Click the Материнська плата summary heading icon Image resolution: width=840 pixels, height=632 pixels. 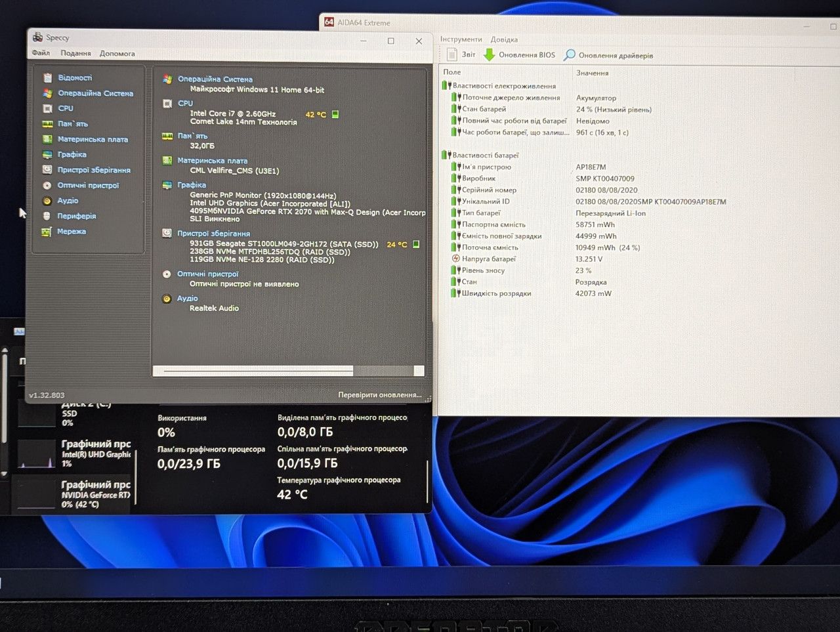pos(167,160)
